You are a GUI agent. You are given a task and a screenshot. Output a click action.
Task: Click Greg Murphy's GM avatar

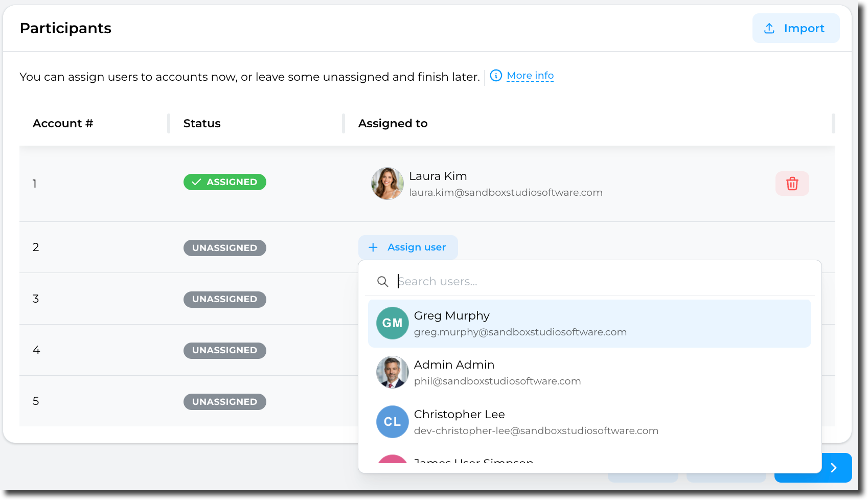coord(392,323)
